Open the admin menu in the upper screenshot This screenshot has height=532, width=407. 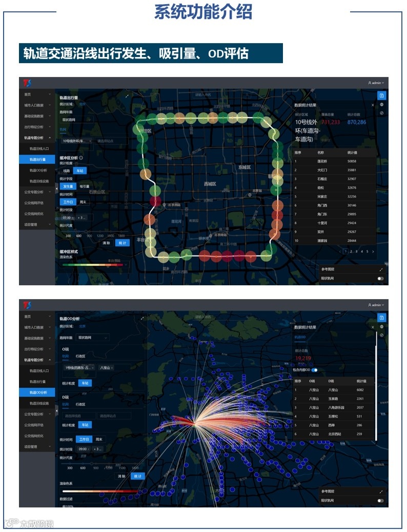click(376, 83)
